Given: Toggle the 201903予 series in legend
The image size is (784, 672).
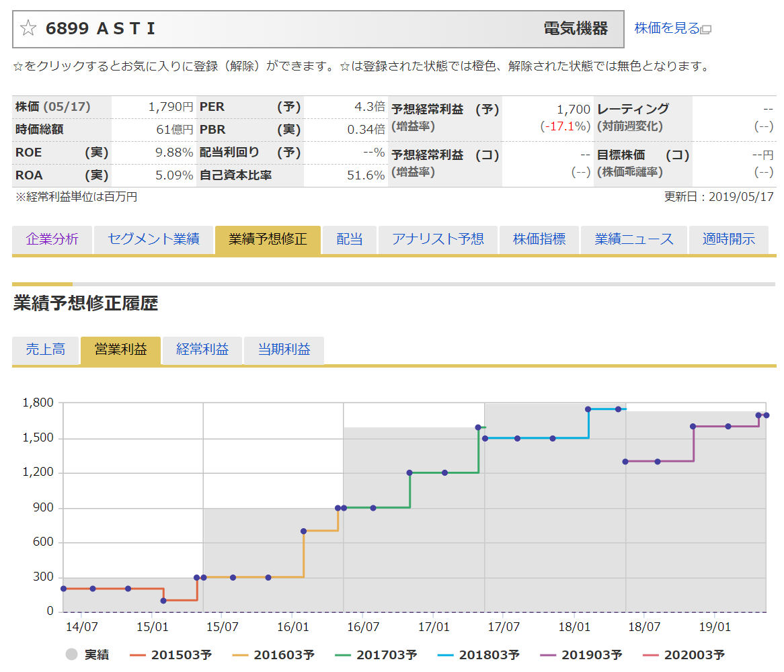Looking at the screenshot, I should pyautogui.click(x=581, y=655).
